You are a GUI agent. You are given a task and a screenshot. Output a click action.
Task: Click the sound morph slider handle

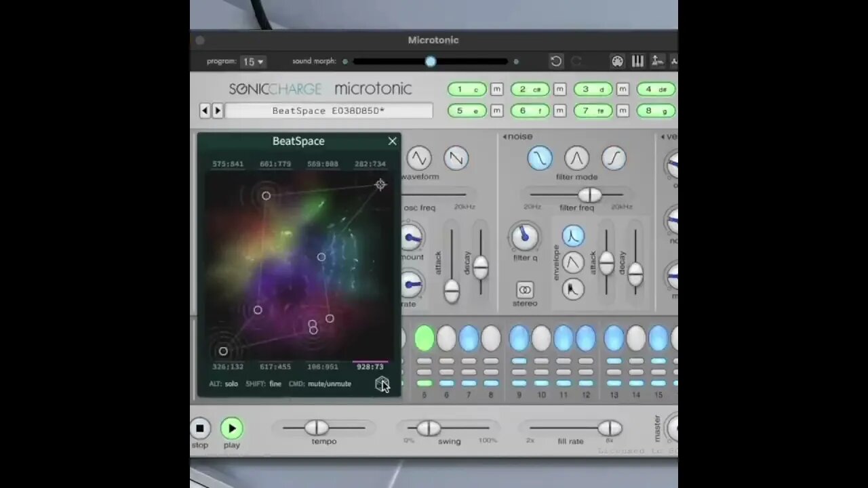(431, 62)
